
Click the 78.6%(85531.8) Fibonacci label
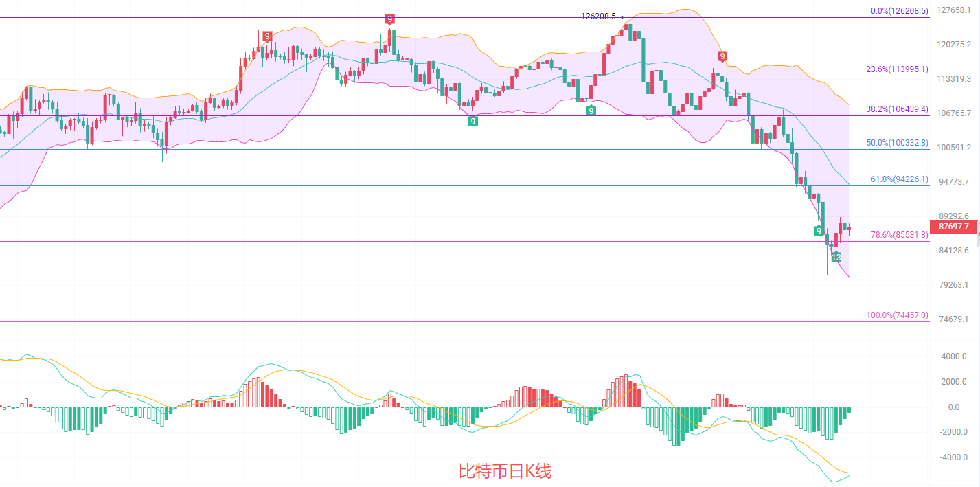899,235
